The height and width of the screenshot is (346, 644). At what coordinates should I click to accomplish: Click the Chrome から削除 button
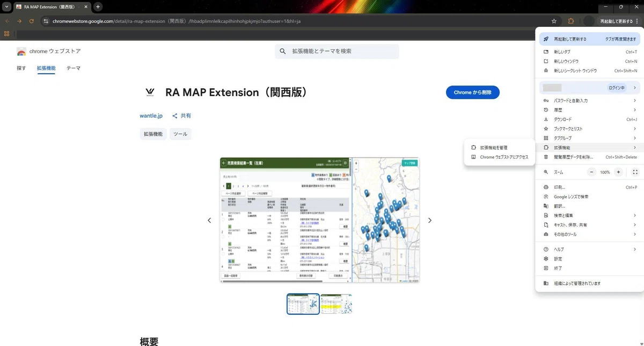click(x=473, y=92)
